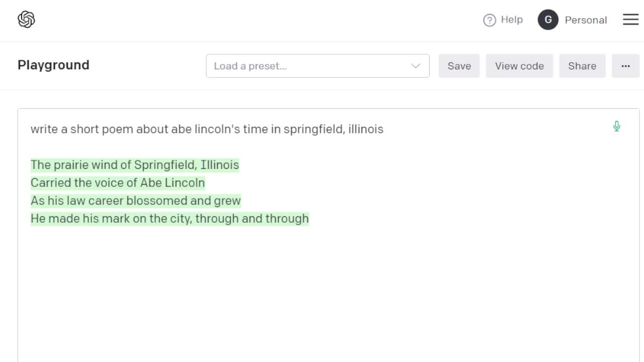The height and width of the screenshot is (362, 644).
Task: Click the Share button
Action: coord(582,66)
